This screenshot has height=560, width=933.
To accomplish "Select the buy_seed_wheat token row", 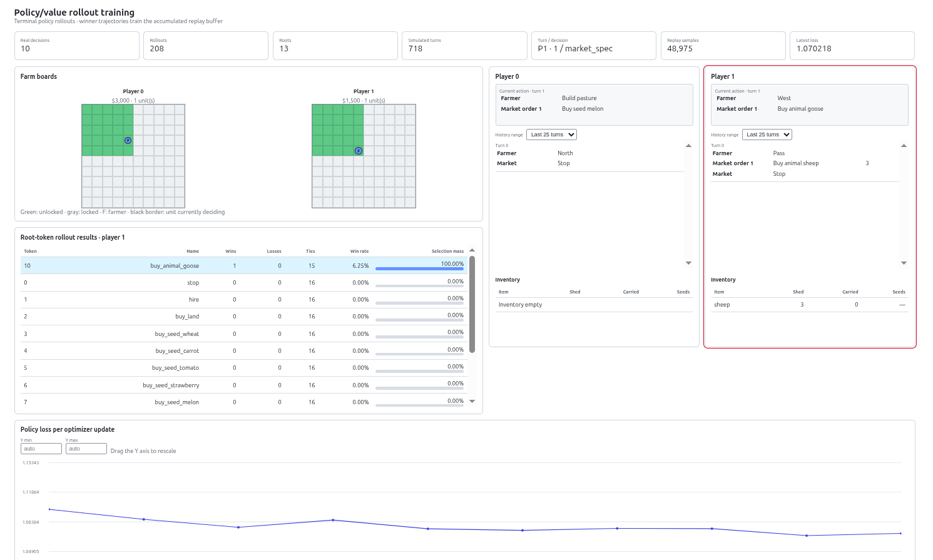I will click(244, 333).
